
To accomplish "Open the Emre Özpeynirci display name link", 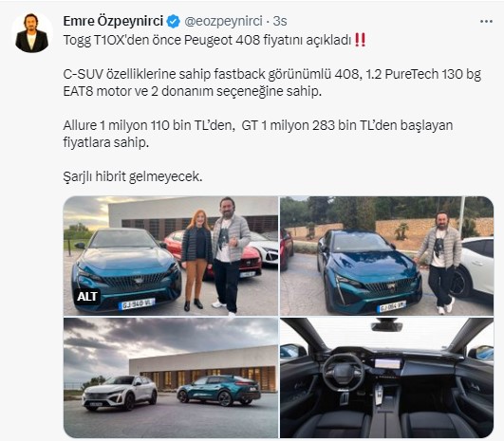I will (113, 21).
